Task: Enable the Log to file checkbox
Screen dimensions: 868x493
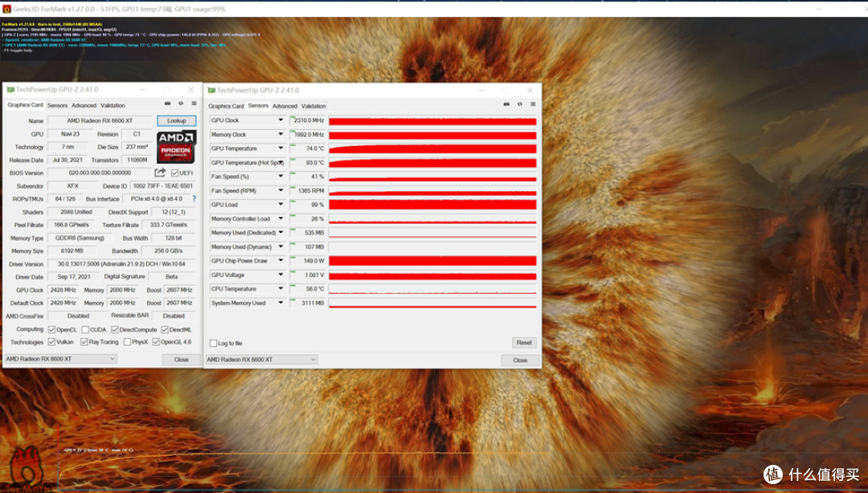Action: point(213,343)
